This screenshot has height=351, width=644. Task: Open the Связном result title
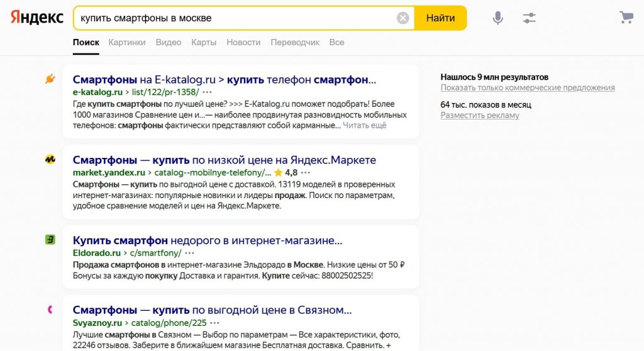click(212, 310)
